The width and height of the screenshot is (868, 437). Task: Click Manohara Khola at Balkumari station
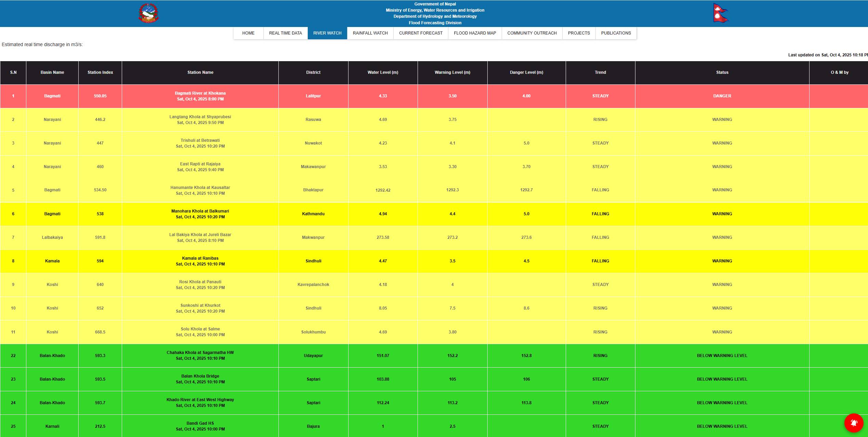(x=200, y=211)
